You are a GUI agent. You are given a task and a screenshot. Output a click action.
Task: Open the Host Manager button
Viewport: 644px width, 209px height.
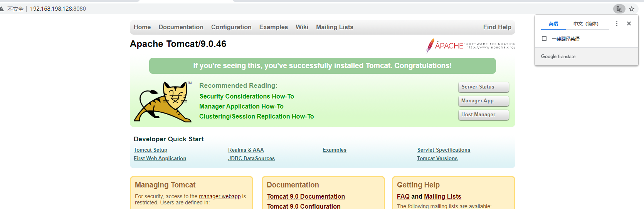pos(483,115)
